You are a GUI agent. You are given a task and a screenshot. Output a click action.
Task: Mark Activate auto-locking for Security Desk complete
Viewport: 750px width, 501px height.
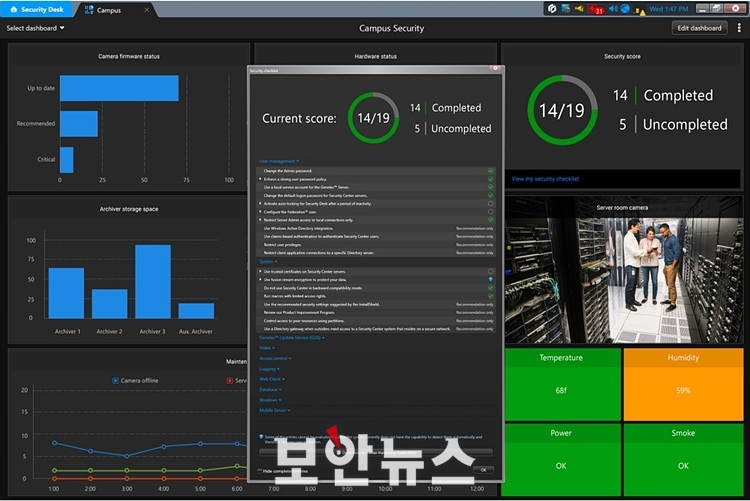[490, 203]
